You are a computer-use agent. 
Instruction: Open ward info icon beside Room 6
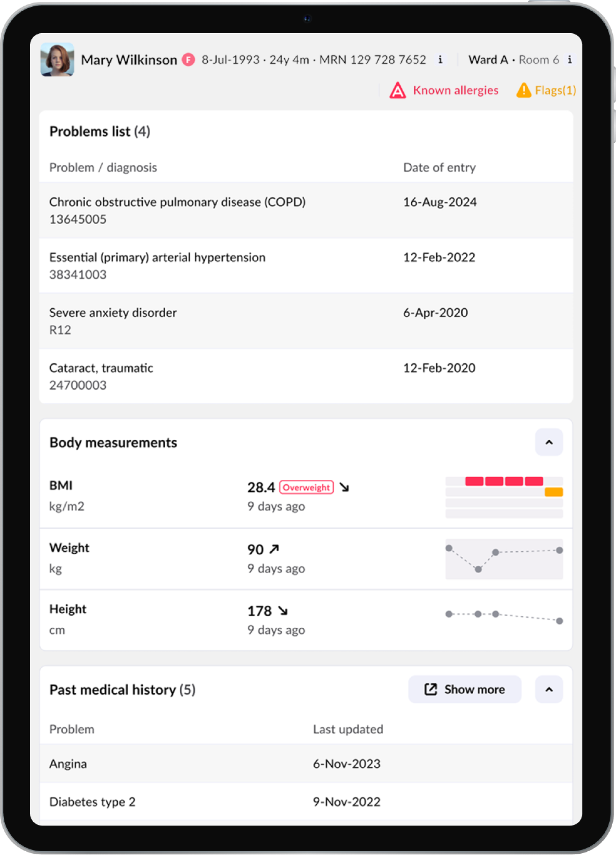coord(570,60)
